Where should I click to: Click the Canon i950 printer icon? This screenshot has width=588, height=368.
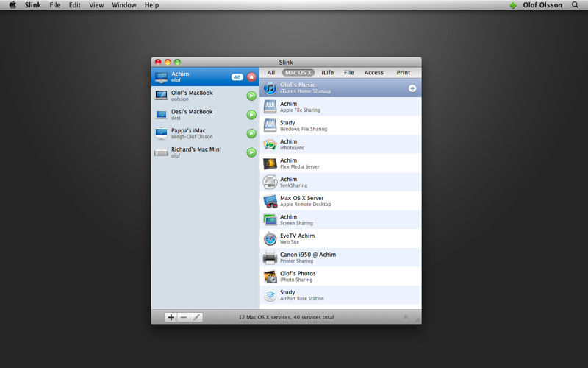pos(270,258)
